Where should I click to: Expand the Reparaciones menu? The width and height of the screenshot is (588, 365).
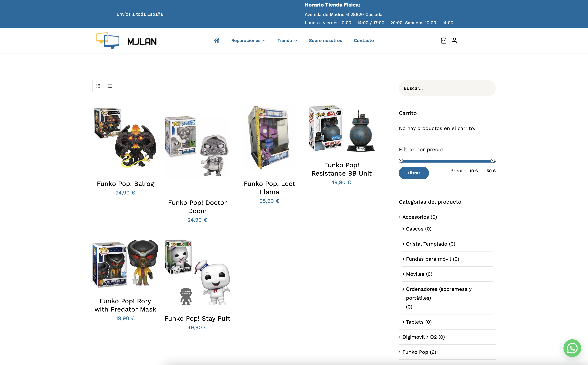pos(248,40)
